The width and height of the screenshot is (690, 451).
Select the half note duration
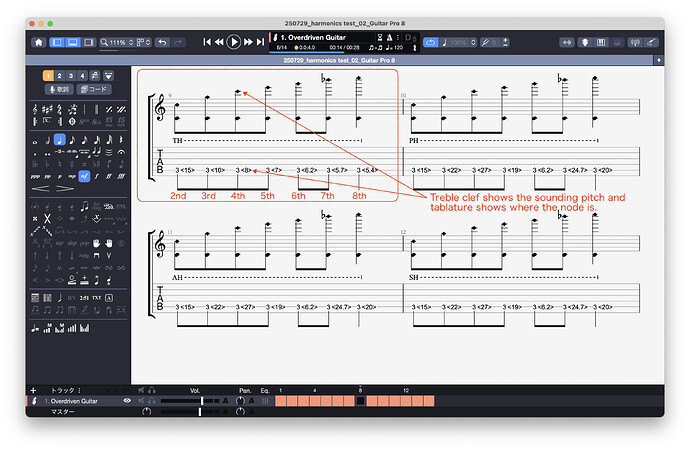(47, 140)
